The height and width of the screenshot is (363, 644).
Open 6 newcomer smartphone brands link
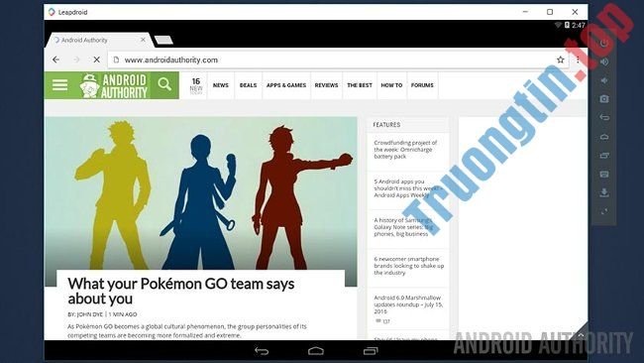408,266
